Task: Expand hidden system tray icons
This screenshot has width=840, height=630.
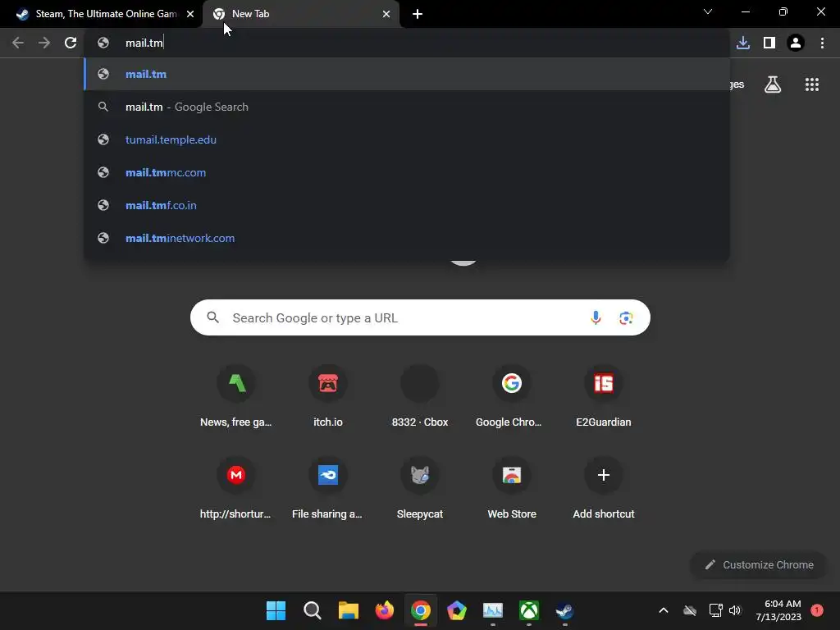Action: [663, 610]
